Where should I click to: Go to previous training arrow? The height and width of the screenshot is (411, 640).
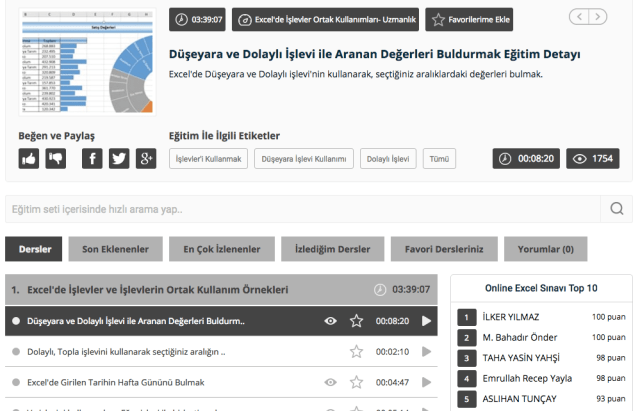pyautogui.click(x=578, y=16)
